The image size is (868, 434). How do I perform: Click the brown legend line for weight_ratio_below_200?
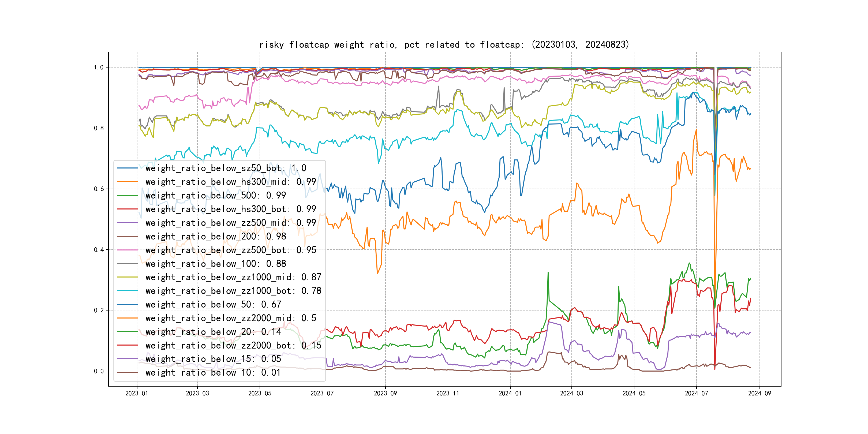point(127,236)
